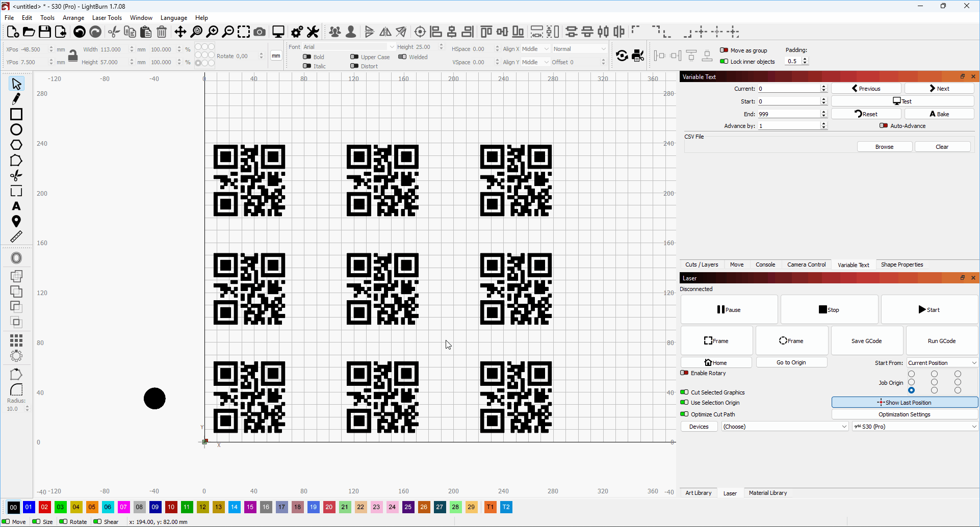Viewport: 980px width, 527px height.
Task: Save the project with floppy icon
Action: pyautogui.click(x=45, y=32)
